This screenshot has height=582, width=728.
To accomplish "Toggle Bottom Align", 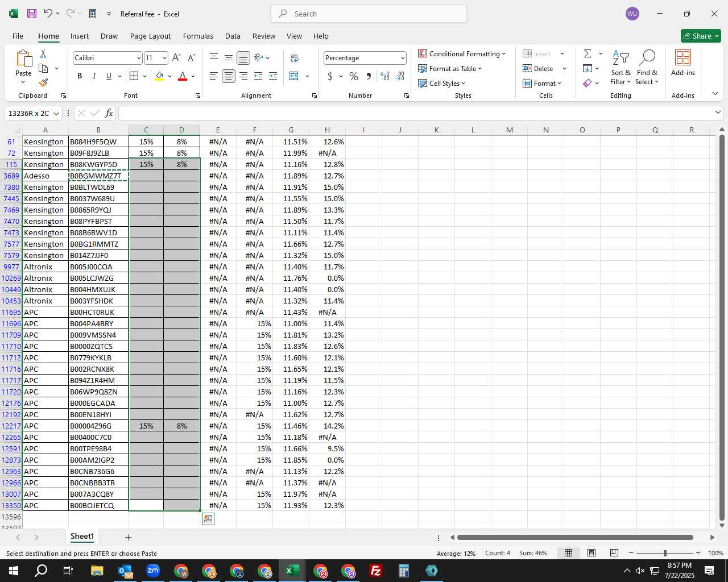I will point(243,58).
